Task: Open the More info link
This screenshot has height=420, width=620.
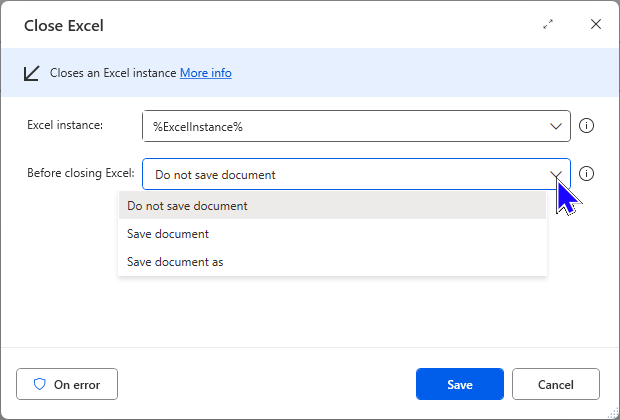Action: point(206,73)
